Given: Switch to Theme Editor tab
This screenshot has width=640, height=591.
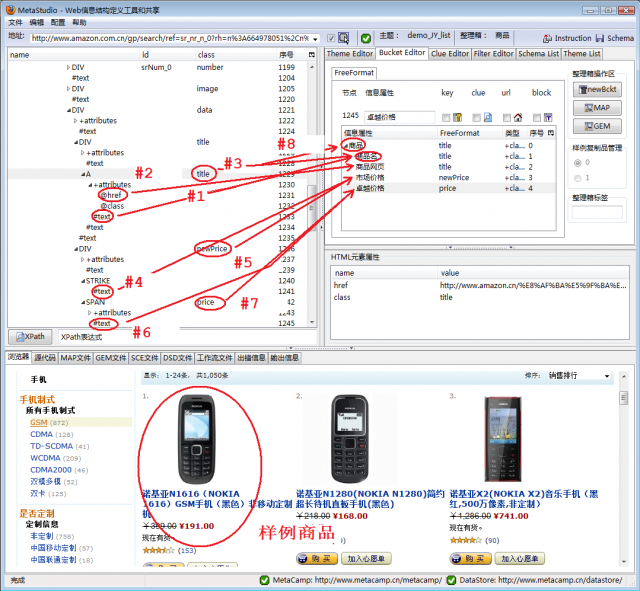Looking at the screenshot, I should point(350,54).
